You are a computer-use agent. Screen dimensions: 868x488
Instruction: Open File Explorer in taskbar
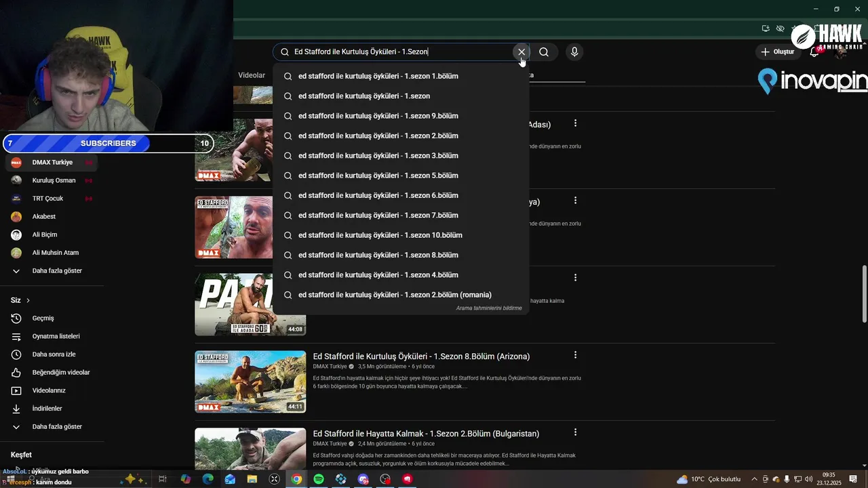coord(252,479)
